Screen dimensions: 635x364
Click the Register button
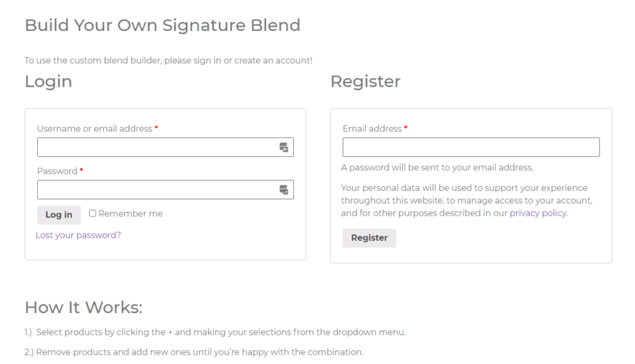pyautogui.click(x=369, y=238)
